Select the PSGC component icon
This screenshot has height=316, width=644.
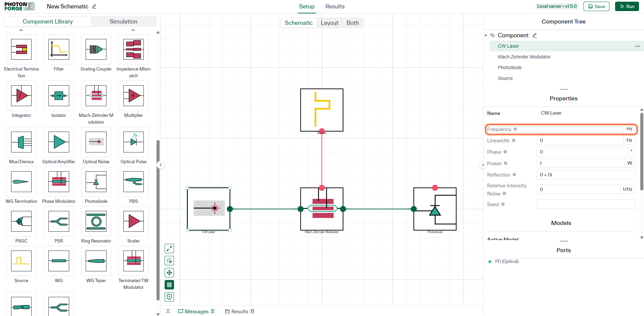coord(22,221)
